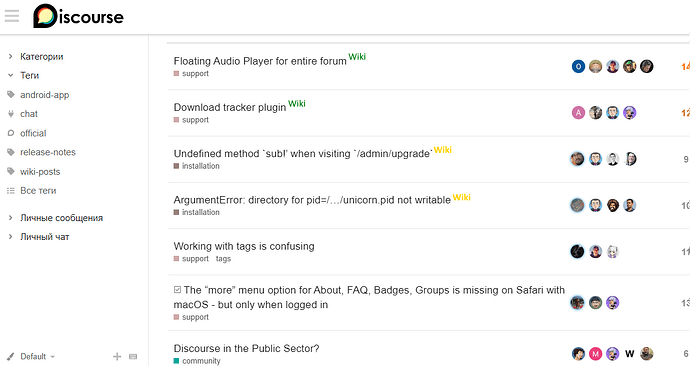
Task: Click community category under Public Sector
Action: click(197, 361)
